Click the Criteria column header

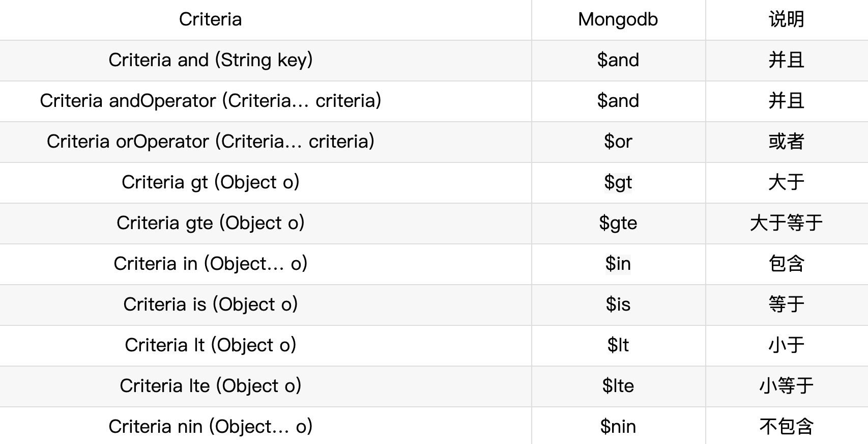click(x=210, y=19)
